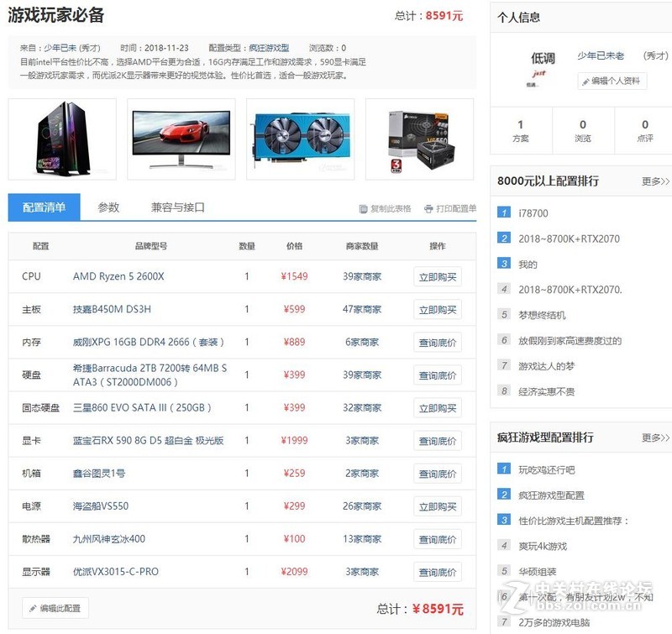The image size is (672, 634).
Task: Open ranking entry 我的
Action: coord(528,265)
